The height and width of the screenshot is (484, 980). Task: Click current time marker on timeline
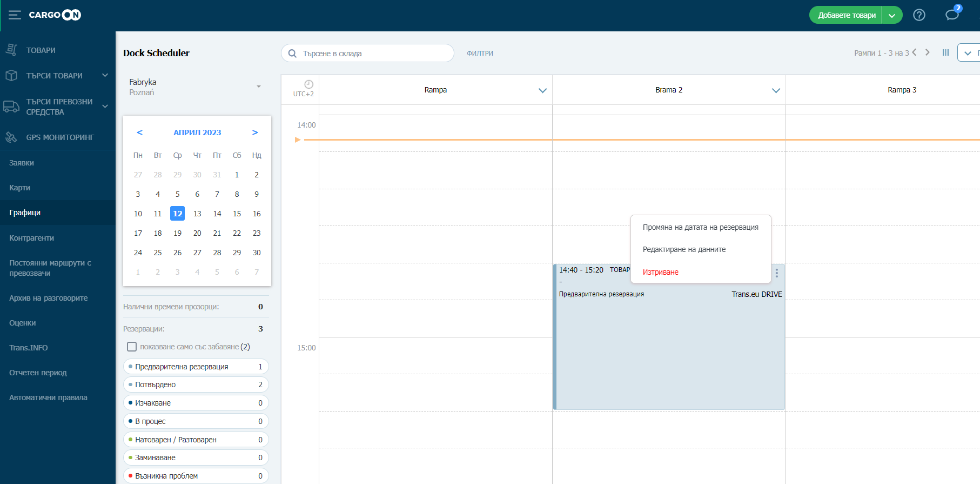297,140
